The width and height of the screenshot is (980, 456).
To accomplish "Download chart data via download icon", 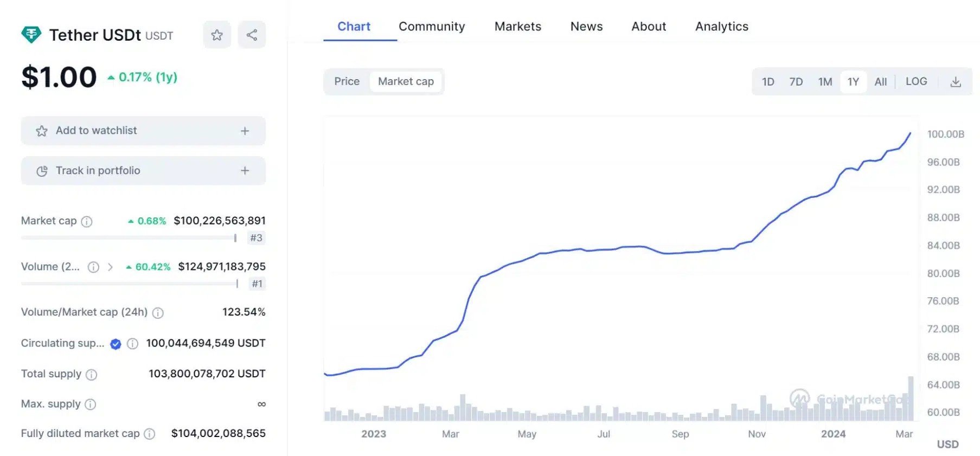I will (956, 82).
